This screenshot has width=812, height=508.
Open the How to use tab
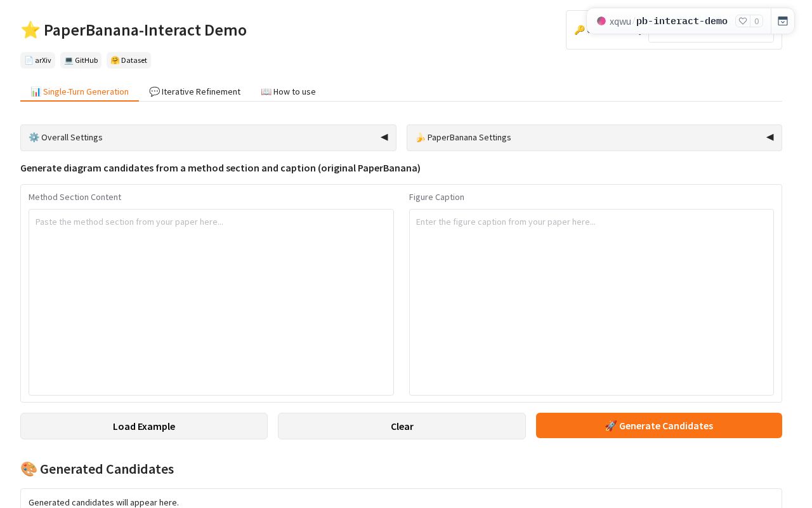288,91
